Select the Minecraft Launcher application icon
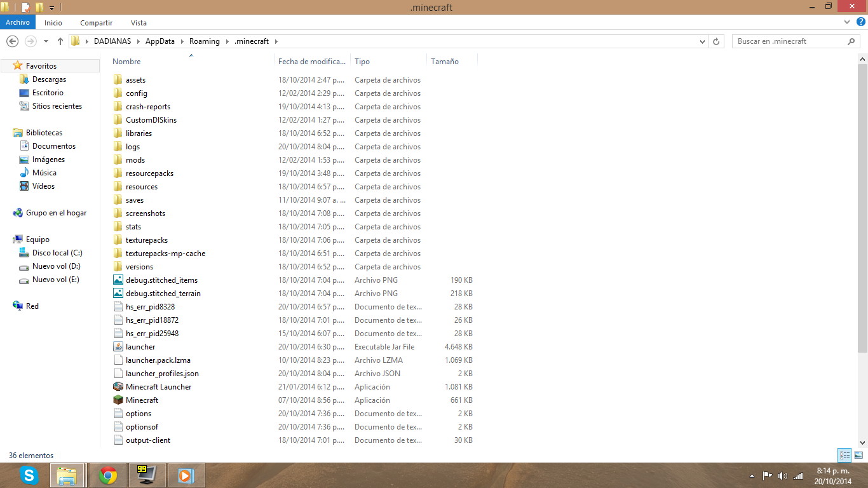 click(x=118, y=387)
